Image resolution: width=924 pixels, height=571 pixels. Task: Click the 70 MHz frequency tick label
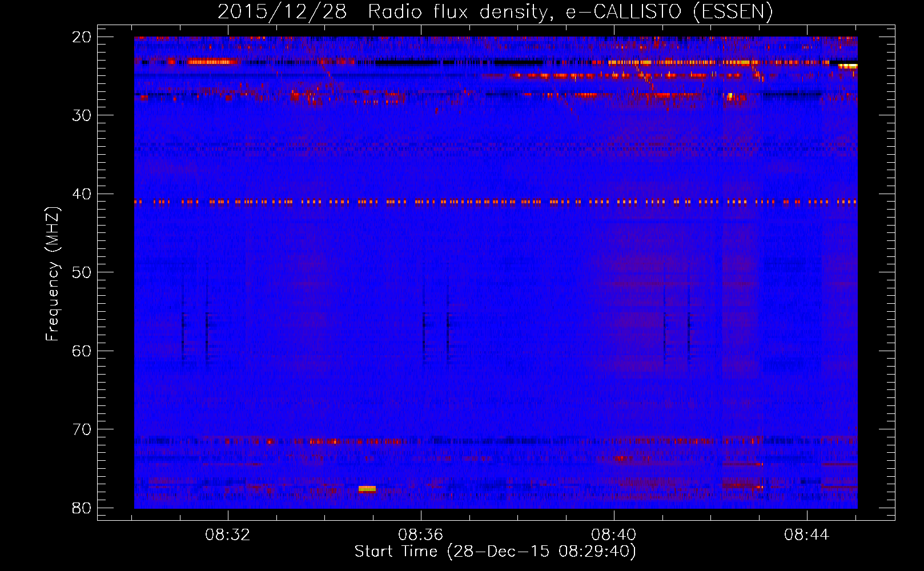[x=82, y=429]
